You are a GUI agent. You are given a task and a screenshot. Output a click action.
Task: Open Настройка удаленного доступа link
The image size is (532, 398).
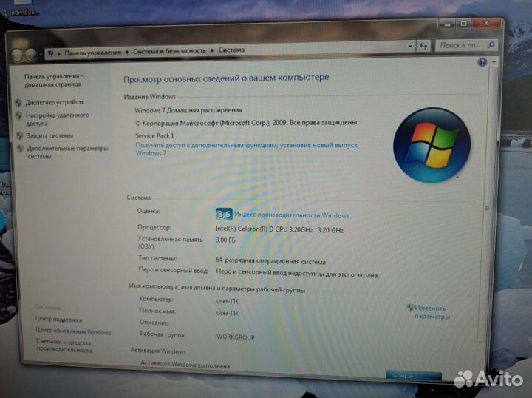(x=58, y=119)
